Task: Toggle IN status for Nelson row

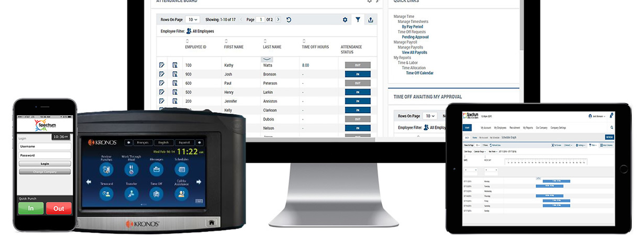Action: click(x=358, y=128)
